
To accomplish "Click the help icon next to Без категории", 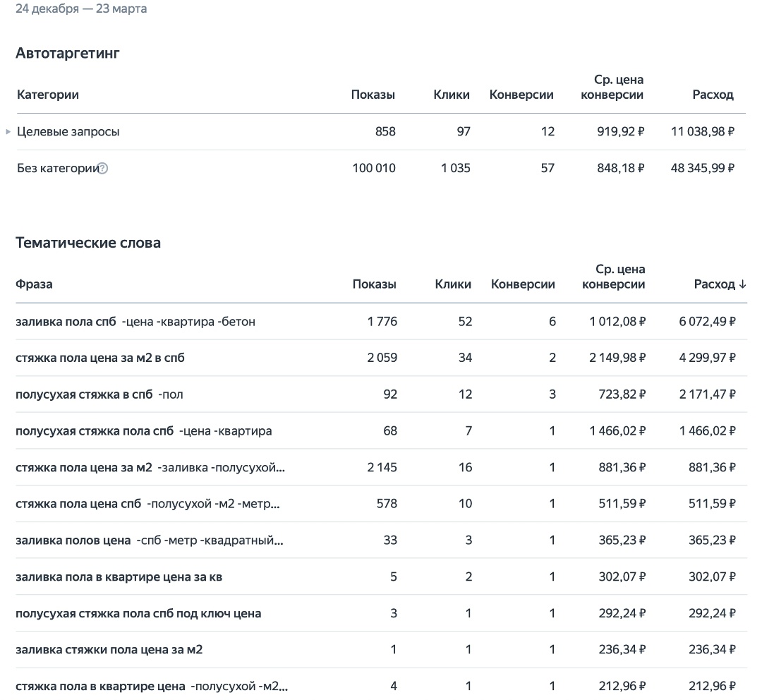I will point(103,169).
